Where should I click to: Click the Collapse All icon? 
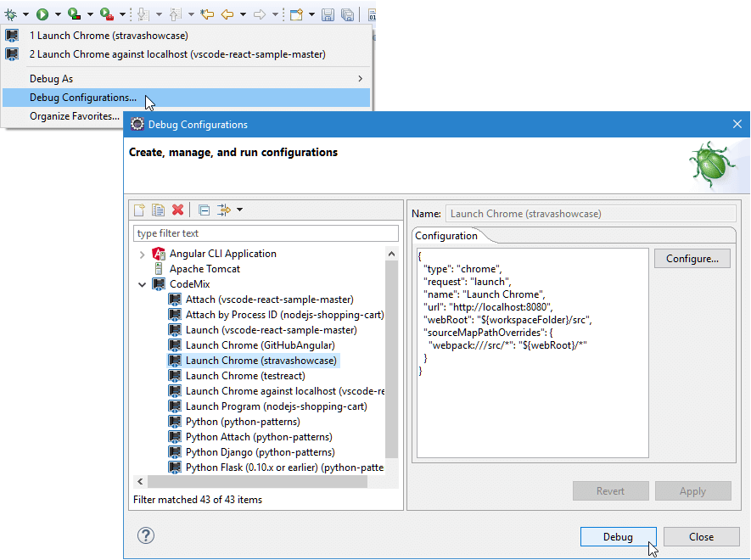(x=204, y=210)
